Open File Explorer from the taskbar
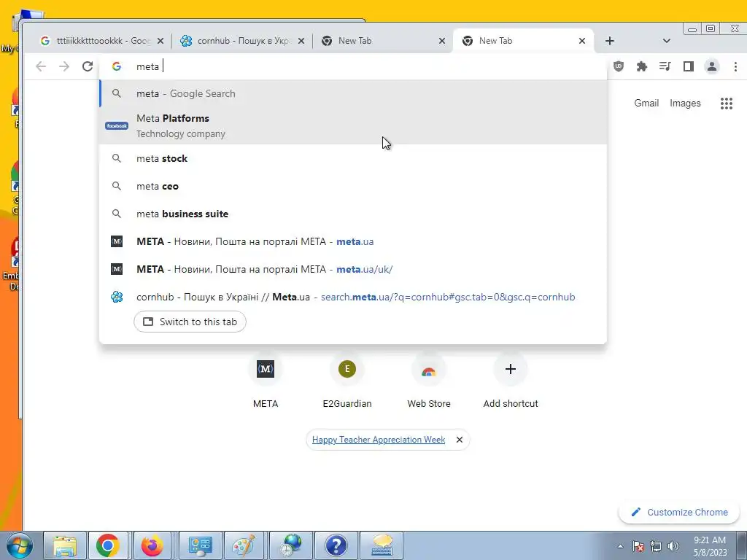Screen dimensions: 747x560 pyautogui.click(x=65, y=545)
